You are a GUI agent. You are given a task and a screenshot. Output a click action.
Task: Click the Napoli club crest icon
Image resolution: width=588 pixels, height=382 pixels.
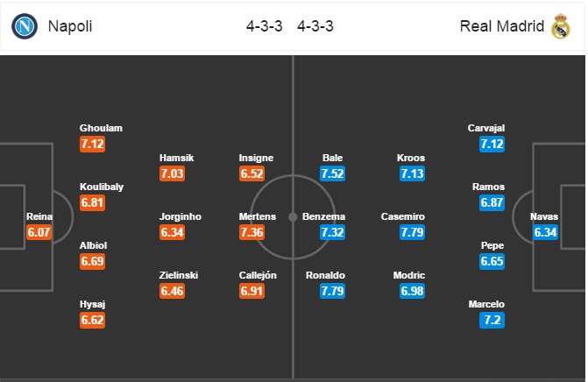25,26
